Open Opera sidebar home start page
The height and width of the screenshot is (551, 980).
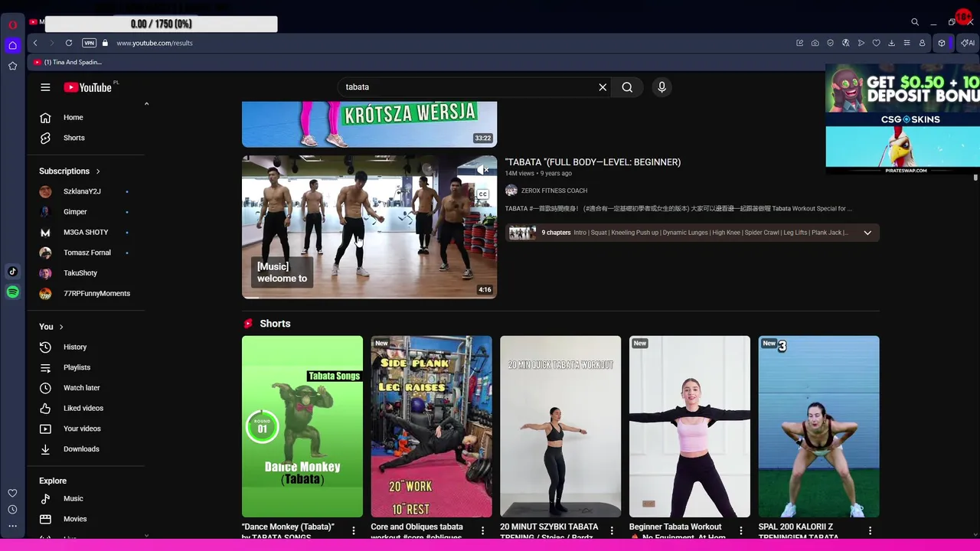[x=12, y=45]
